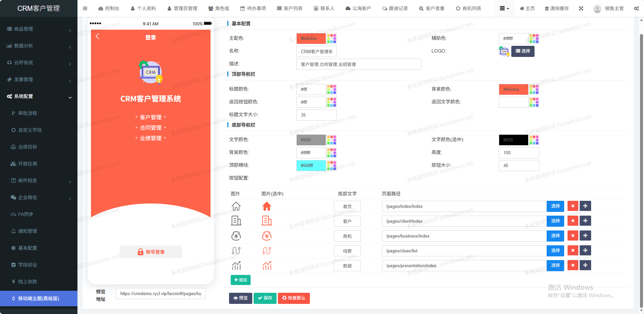Click the back arrow in phone preview
Viewport: 644px width, 314px height.
coord(97,36)
